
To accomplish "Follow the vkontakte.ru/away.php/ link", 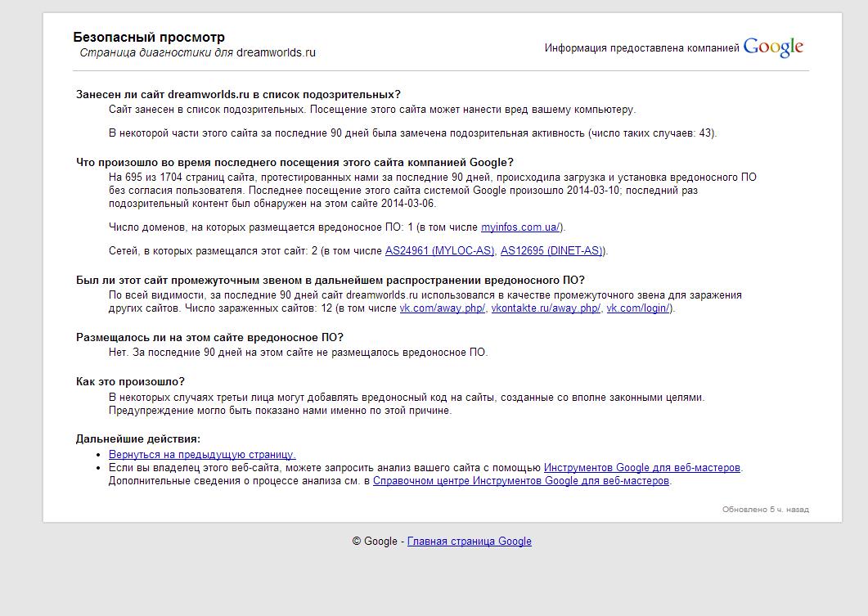I will (546, 308).
